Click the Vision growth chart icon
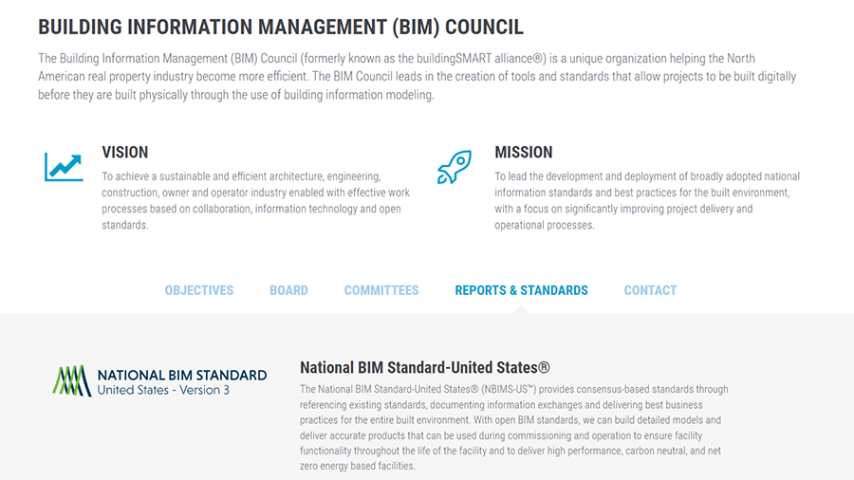Viewport: 854px width, 480px height. point(64,167)
